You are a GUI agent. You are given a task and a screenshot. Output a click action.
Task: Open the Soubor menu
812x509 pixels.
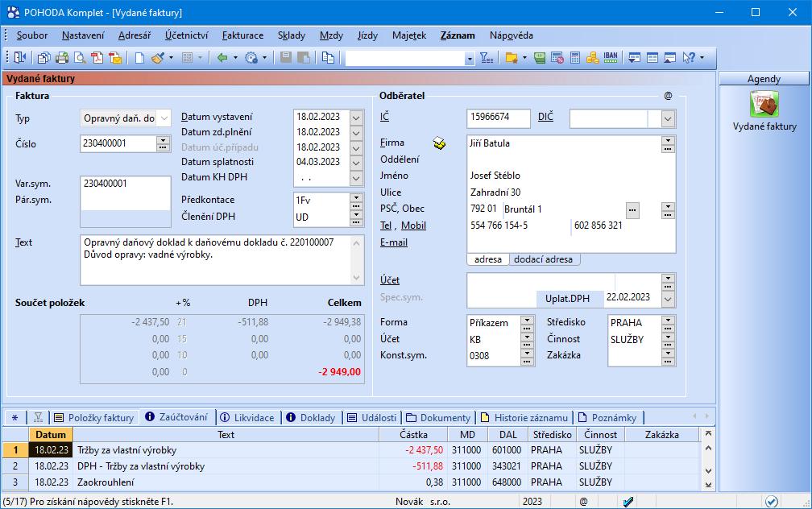[x=32, y=35]
